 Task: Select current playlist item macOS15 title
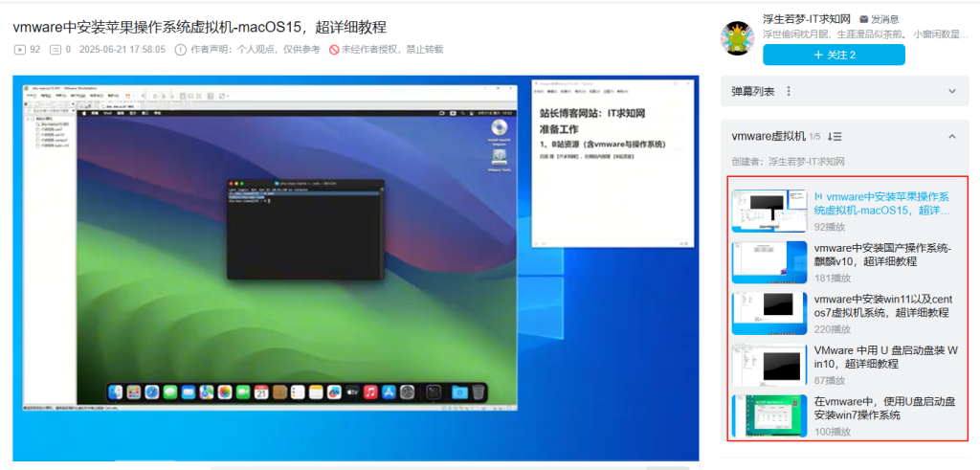click(x=883, y=204)
